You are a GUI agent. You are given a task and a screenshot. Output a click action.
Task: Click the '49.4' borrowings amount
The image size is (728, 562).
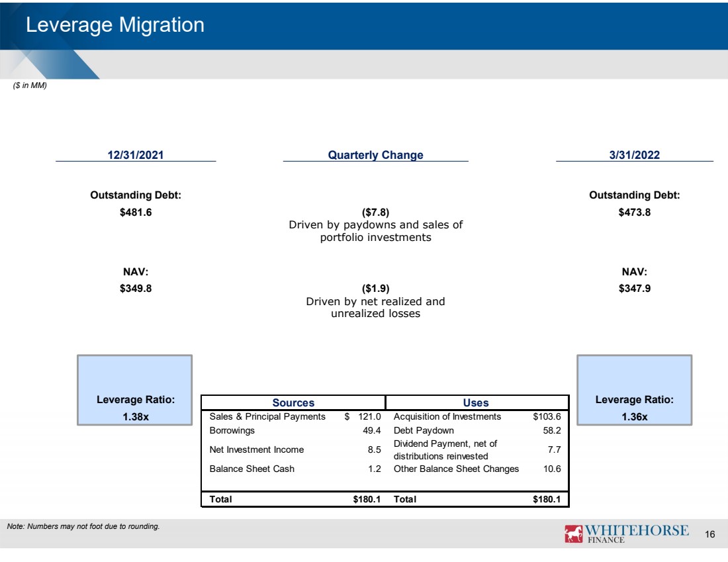[x=372, y=430]
